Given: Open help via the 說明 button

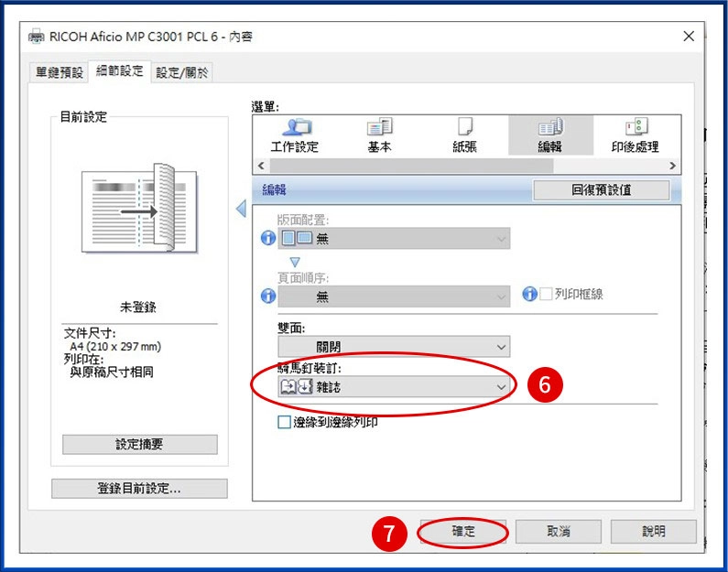Looking at the screenshot, I should [653, 531].
